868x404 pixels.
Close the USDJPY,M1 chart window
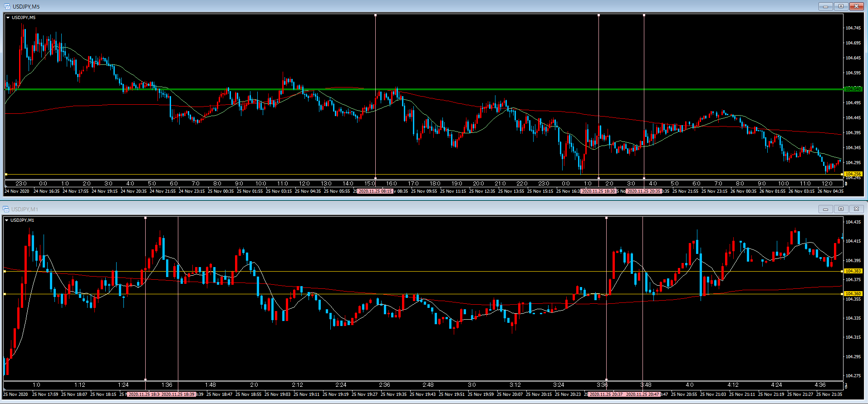pyautogui.click(x=856, y=209)
